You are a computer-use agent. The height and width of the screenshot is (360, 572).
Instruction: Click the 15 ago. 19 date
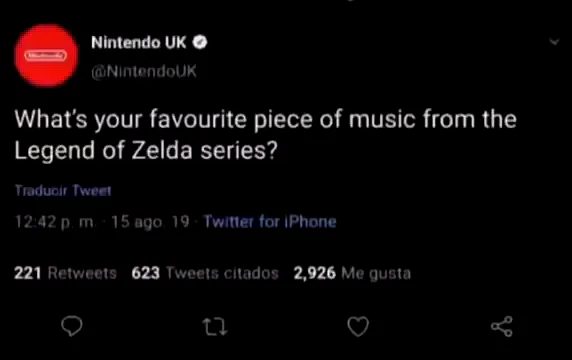click(x=150, y=221)
